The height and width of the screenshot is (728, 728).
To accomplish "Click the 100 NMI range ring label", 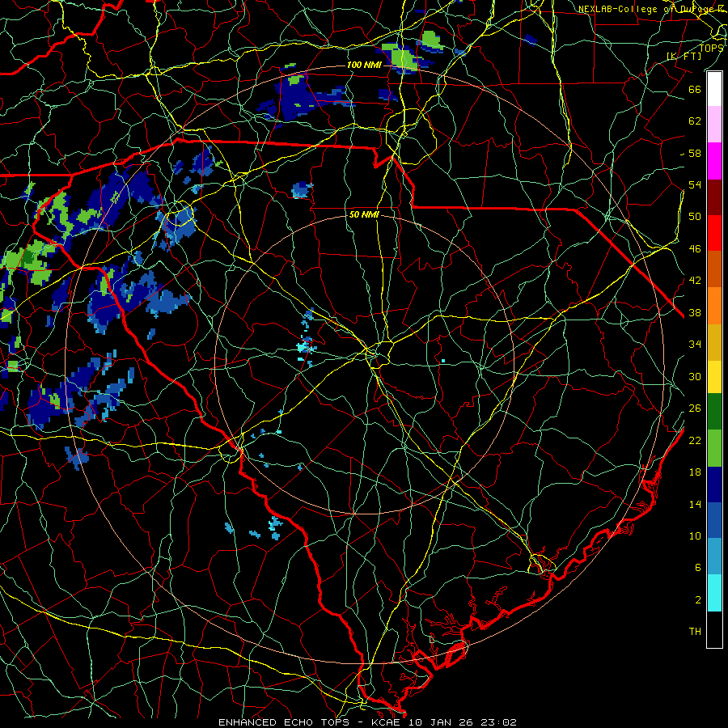I will coord(364,65).
